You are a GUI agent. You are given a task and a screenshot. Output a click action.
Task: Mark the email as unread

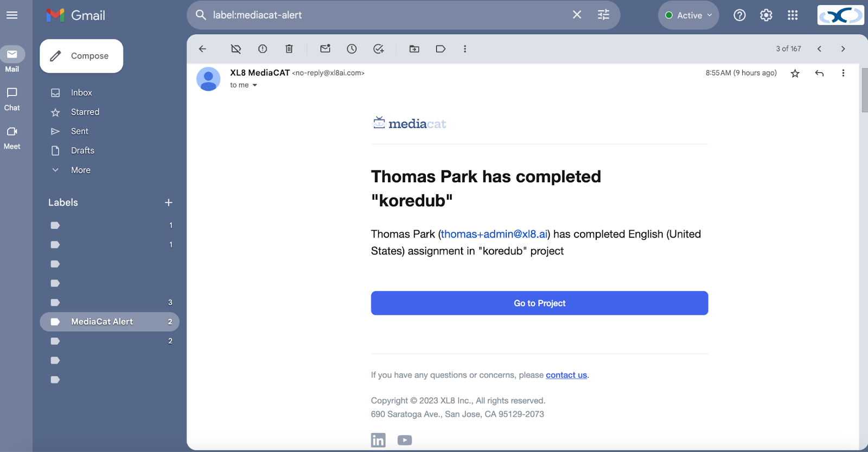pos(325,49)
